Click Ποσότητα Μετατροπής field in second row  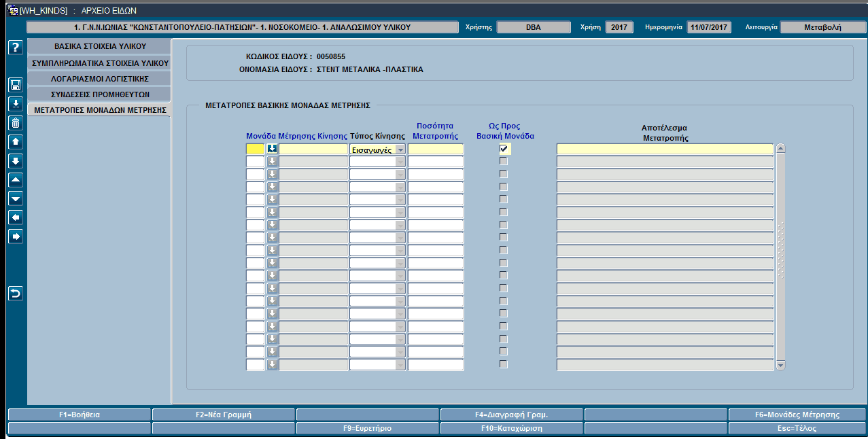click(x=436, y=162)
